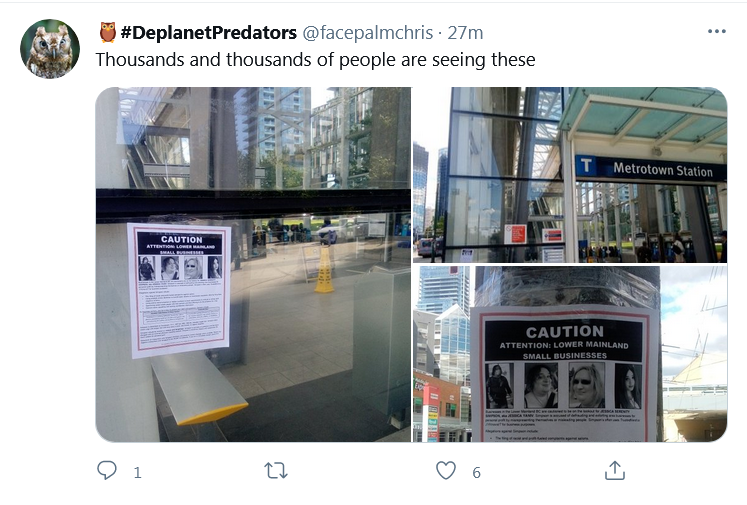
Task: Click the CAUTION heading on the pole flyer
Action: click(565, 331)
